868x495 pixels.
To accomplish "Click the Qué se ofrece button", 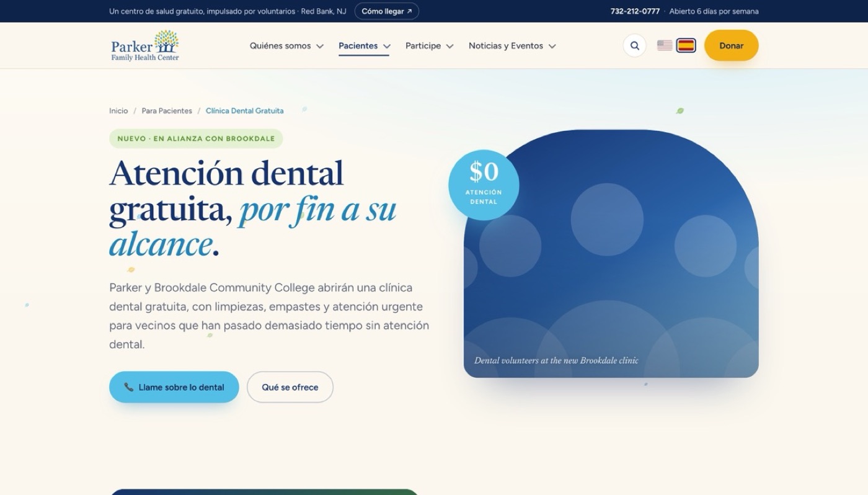I will [x=290, y=387].
